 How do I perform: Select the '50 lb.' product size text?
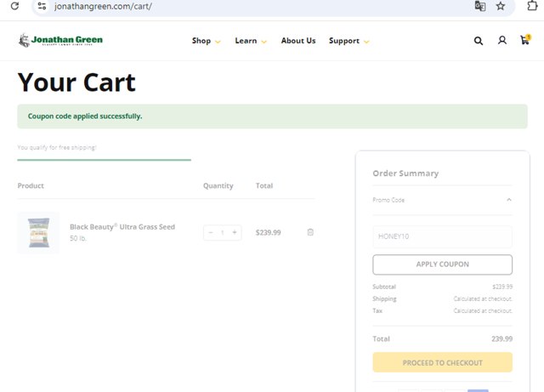pyautogui.click(x=78, y=238)
